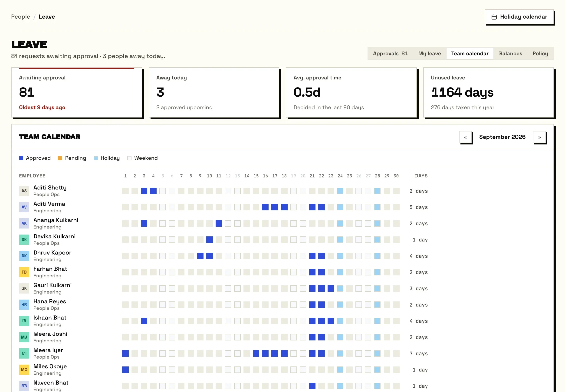Click the People breadcrumb link

pos(20,17)
